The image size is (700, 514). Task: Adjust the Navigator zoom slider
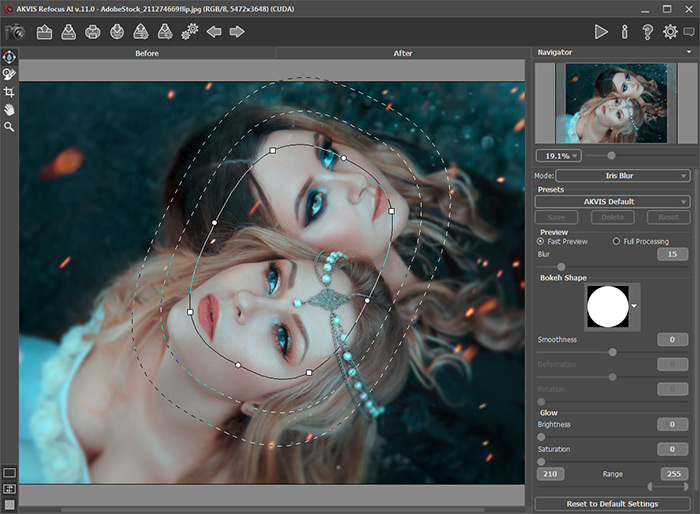click(x=611, y=155)
